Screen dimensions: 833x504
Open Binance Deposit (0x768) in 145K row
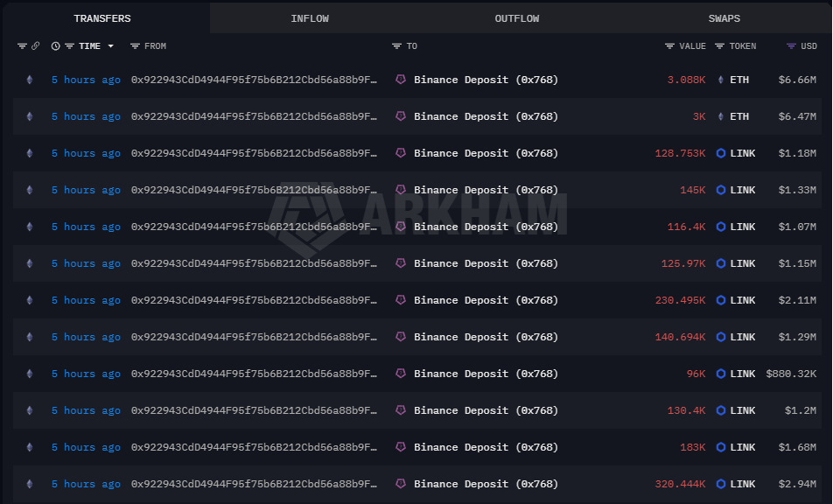[x=486, y=190]
